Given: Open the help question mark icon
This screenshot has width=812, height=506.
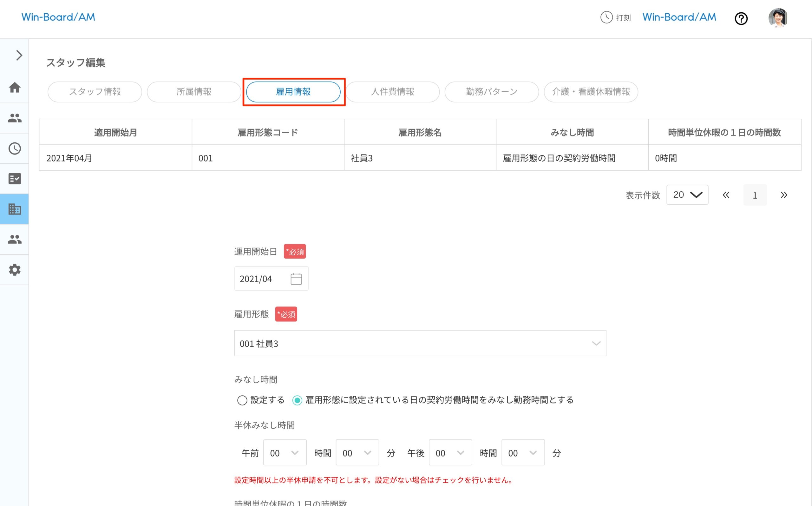Looking at the screenshot, I should point(741,19).
